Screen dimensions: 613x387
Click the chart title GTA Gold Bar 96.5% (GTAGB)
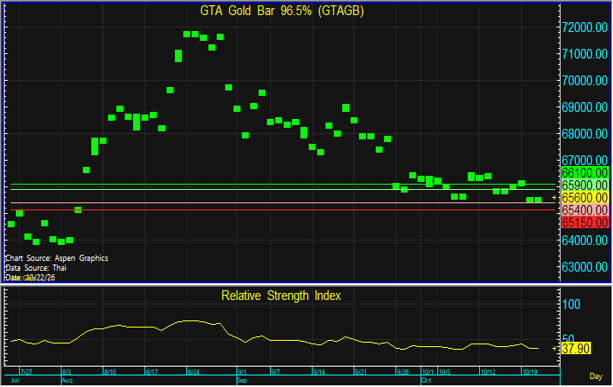click(x=282, y=11)
